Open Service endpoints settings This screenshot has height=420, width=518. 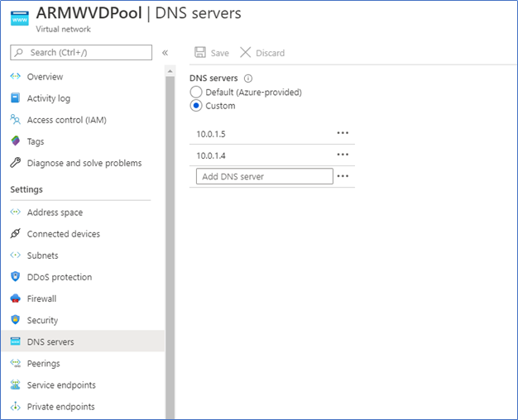61,385
